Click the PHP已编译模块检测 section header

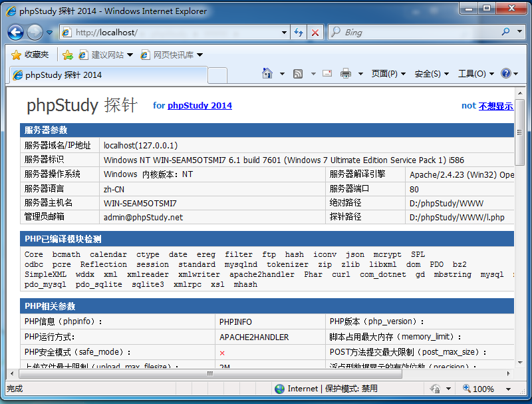pyautogui.click(x=267, y=239)
